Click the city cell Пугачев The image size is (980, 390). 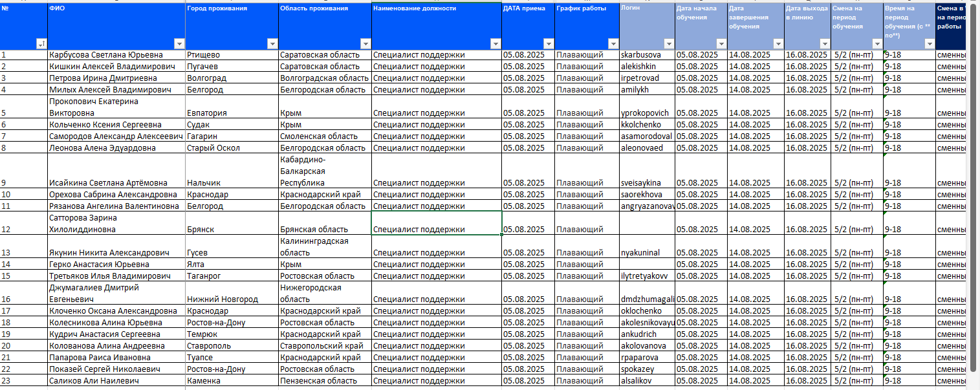click(x=232, y=67)
